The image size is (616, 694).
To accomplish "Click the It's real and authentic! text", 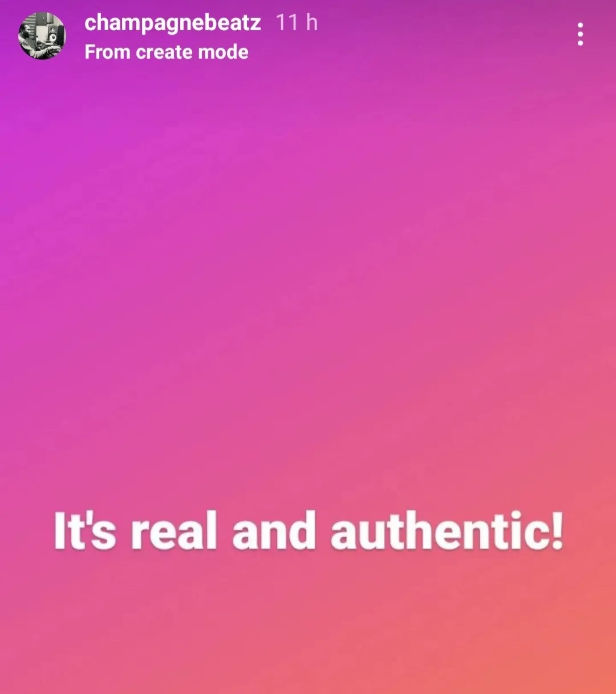I will point(309,531).
